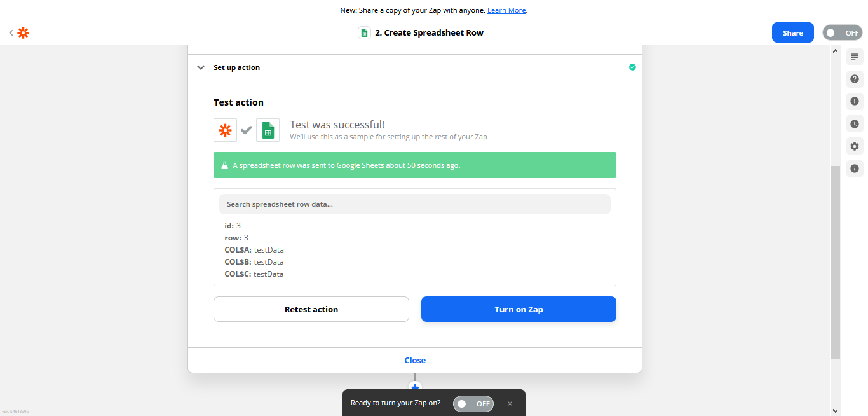The height and width of the screenshot is (416, 868).
Task: Click the Google Sheets icon in step title
Action: tap(364, 33)
